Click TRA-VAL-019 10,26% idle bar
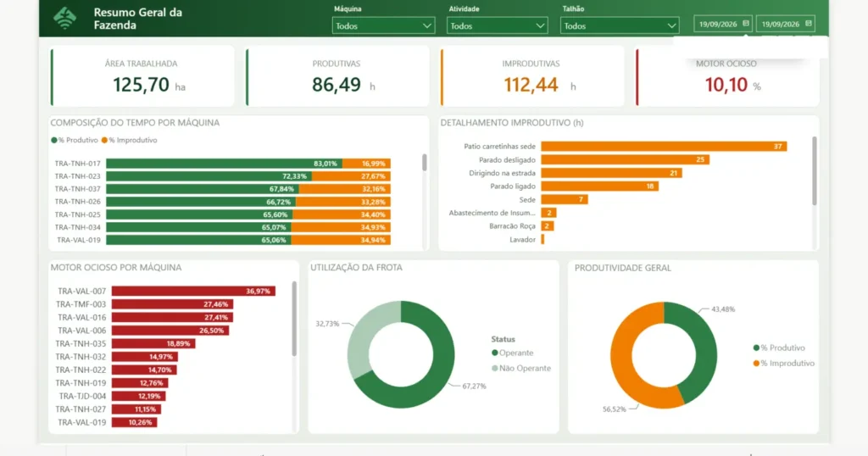 [x=134, y=422]
